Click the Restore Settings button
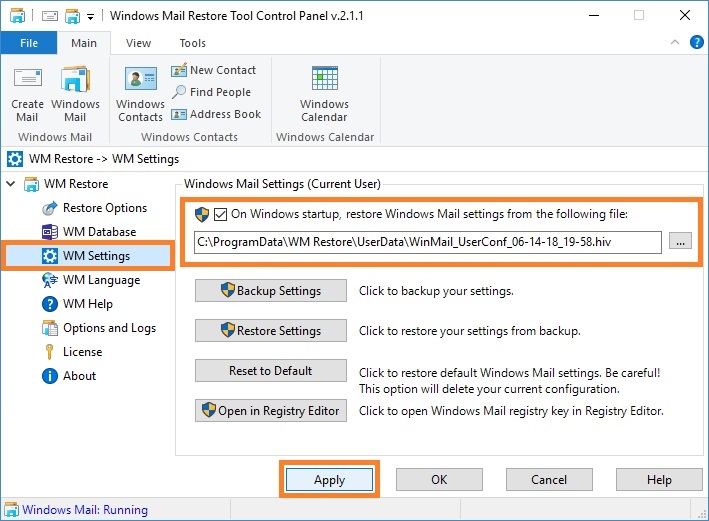This screenshot has width=709, height=521. [x=271, y=331]
